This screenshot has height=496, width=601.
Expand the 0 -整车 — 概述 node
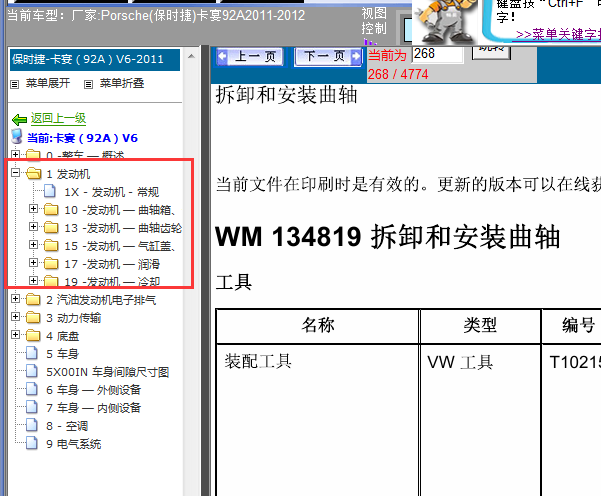point(15,154)
